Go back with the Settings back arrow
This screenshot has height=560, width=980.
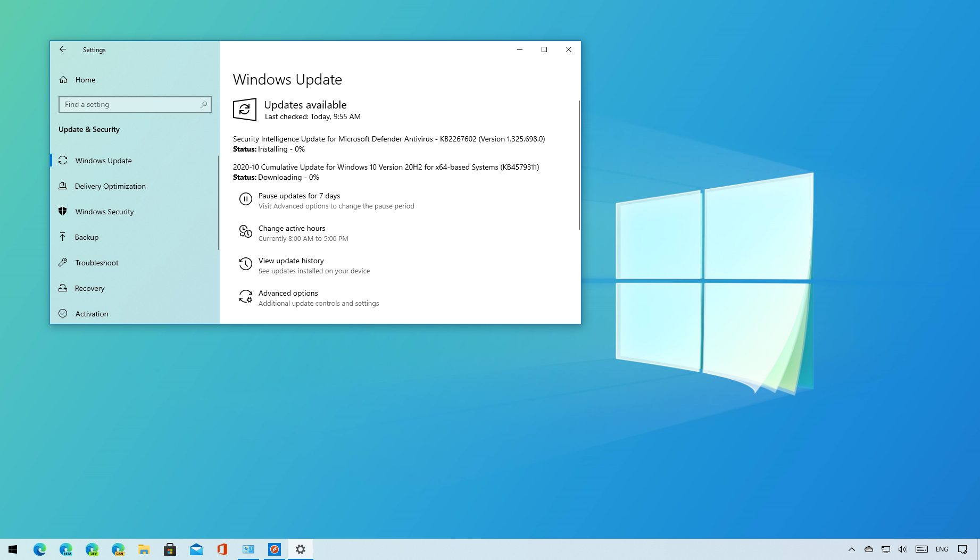tap(63, 49)
